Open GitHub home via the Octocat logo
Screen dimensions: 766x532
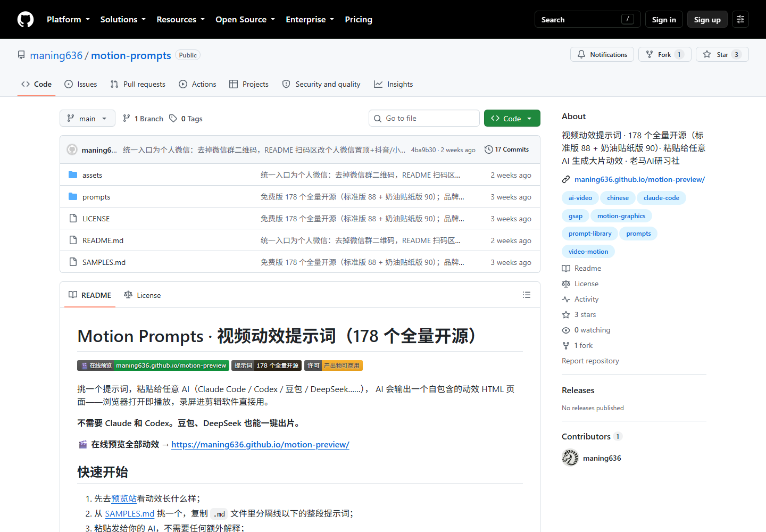pos(26,20)
